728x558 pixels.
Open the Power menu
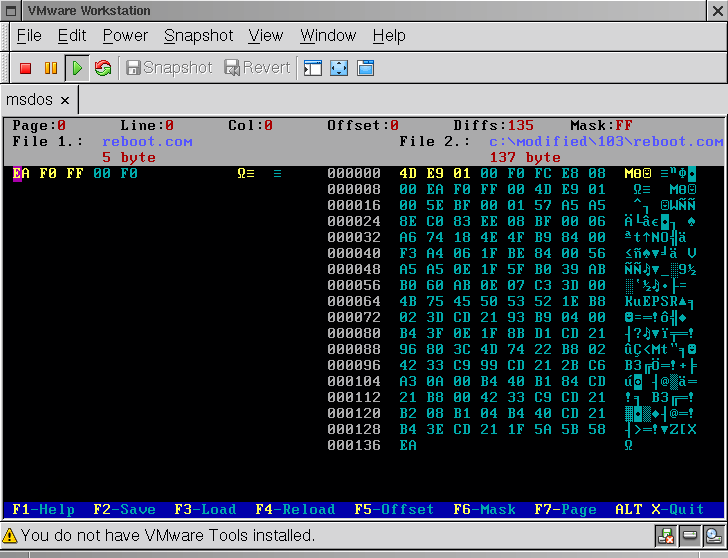125,35
